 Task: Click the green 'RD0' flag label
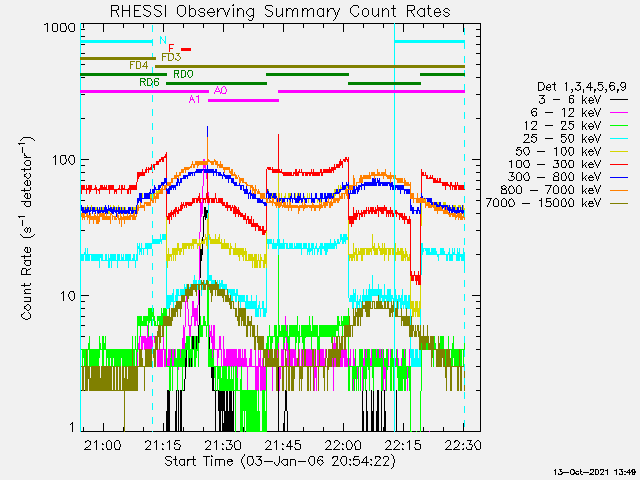(183, 74)
